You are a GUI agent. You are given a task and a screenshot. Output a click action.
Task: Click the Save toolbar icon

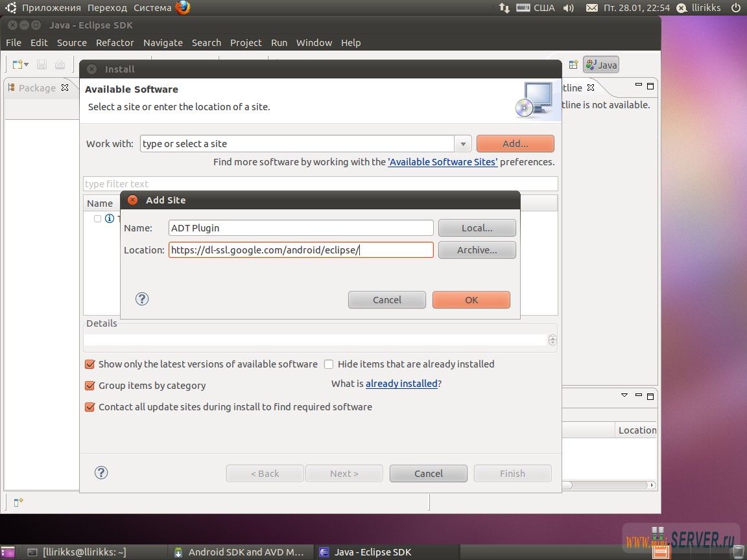click(x=42, y=65)
